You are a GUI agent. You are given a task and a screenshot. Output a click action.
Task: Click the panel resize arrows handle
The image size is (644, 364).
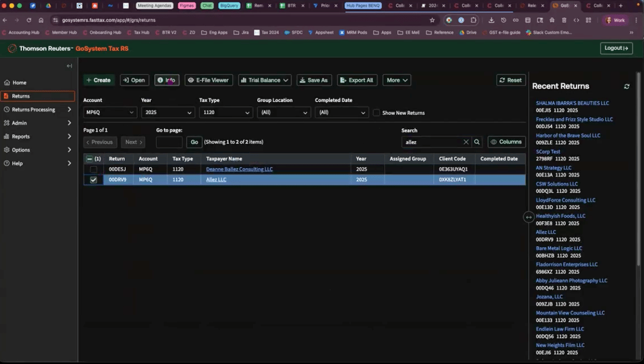tap(528, 217)
